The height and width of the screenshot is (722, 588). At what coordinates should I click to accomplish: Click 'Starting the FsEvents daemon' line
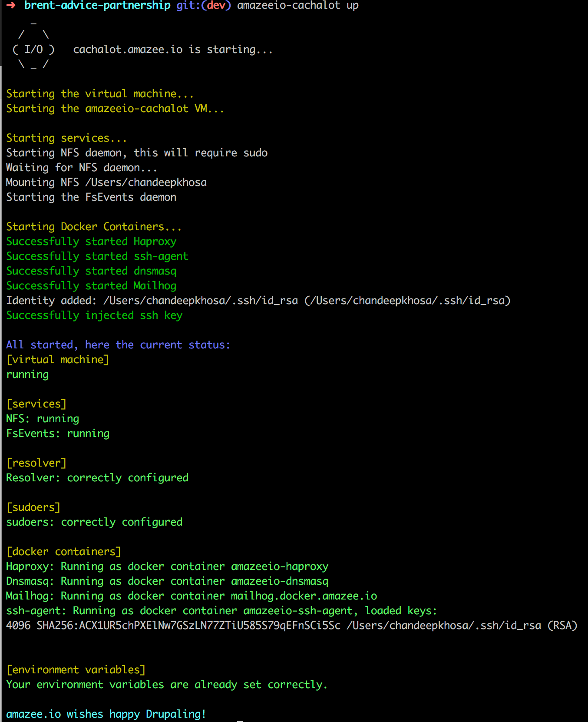pyautogui.click(x=91, y=197)
